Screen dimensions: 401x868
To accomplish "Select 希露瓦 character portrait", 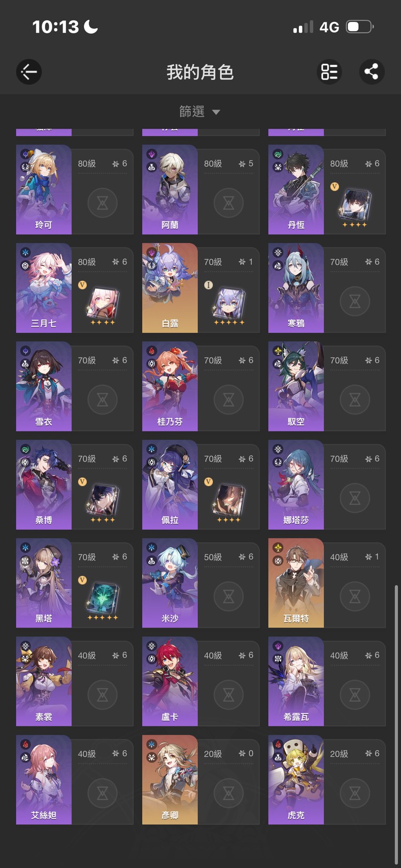I will pos(296,681).
